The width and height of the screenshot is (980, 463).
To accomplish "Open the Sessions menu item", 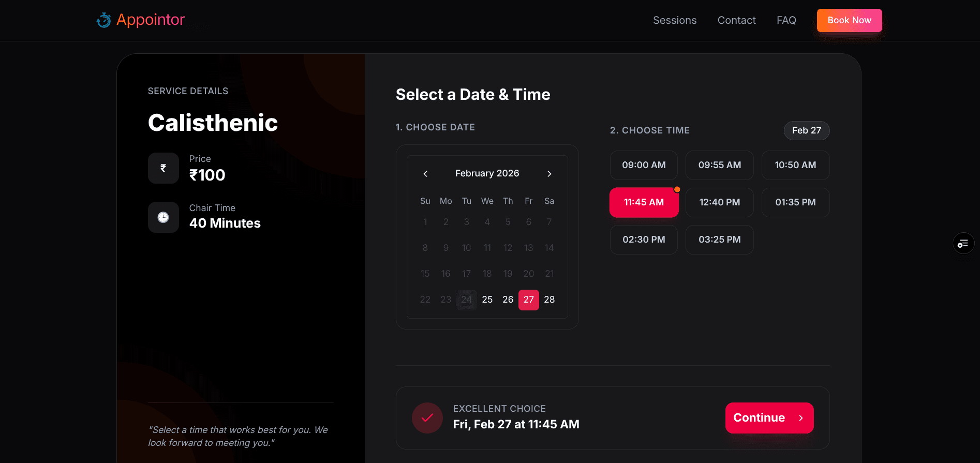I will [675, 20].
